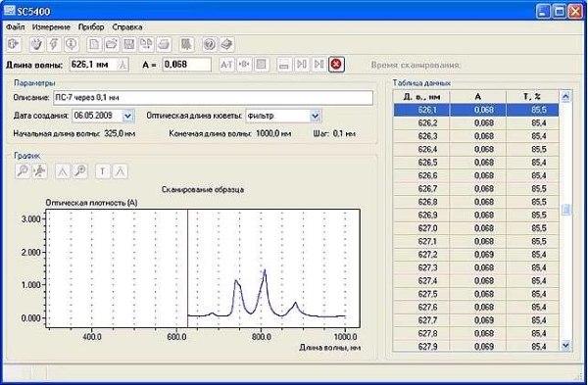Click into the Описание description field
This screenshot has height=385, width=588.
[x=213, y=98]
